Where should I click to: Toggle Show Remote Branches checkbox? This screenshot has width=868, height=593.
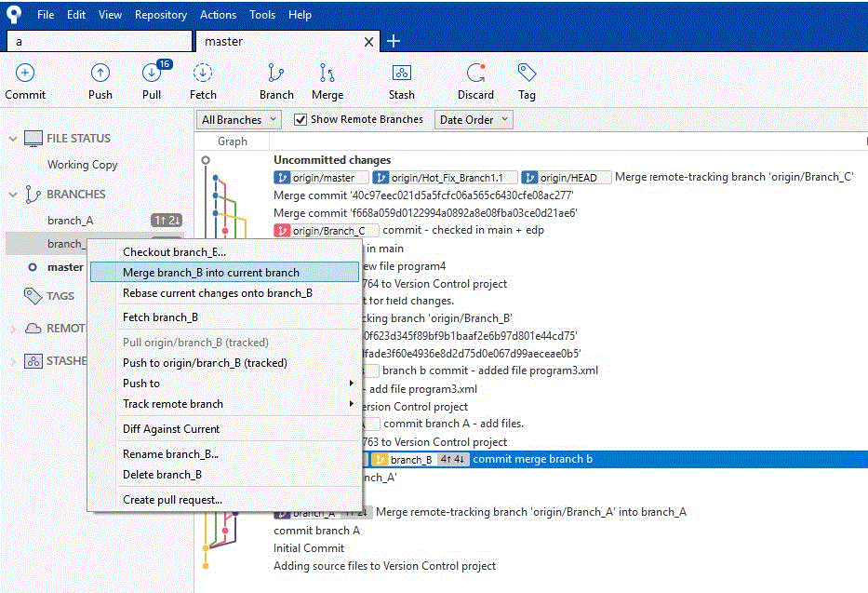300,119
